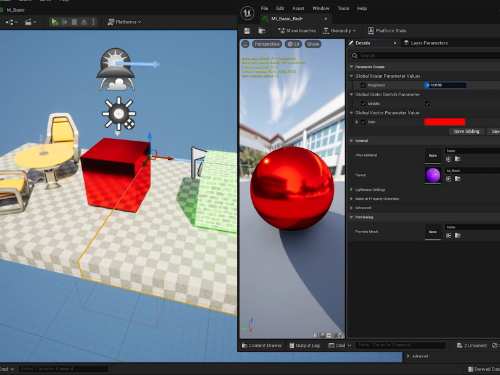
Task: Open the Platforms dropdown in level toolbar
Action: pyautogui.click(x=124, y=22)
